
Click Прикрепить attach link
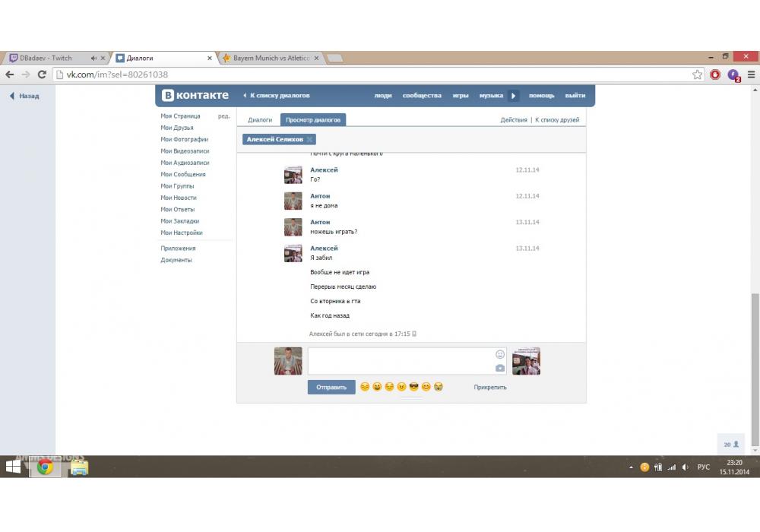click(x=490, y=387)
